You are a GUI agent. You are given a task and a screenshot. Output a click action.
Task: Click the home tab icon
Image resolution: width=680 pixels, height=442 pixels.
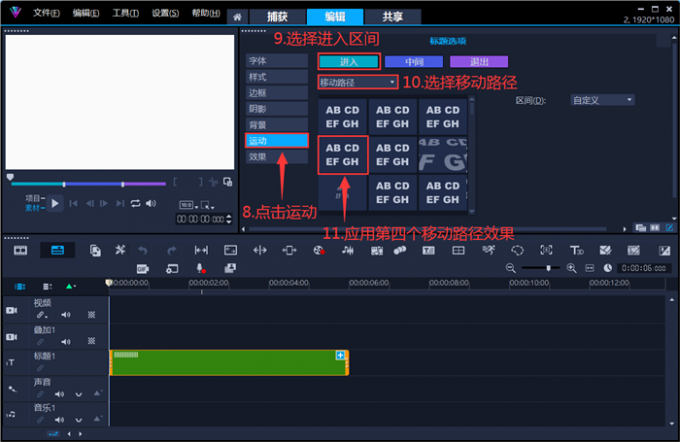[237, 17]
